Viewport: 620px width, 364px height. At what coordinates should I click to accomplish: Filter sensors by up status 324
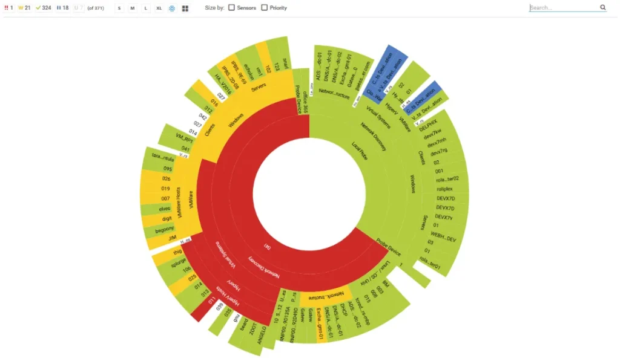click(43, 8)
